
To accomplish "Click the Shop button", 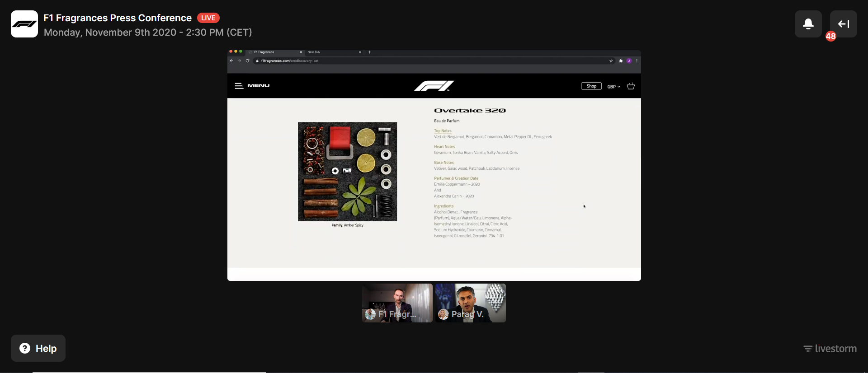I will (x=591, y=86).
